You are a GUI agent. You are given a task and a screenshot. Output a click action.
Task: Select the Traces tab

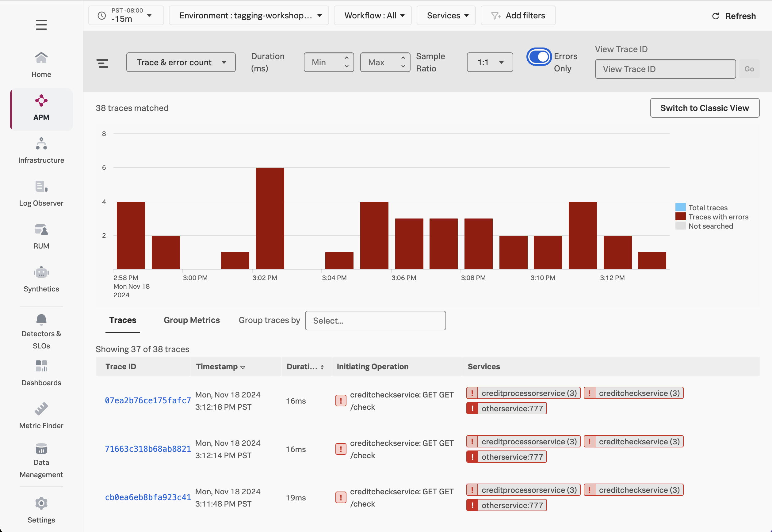point(122,320)
